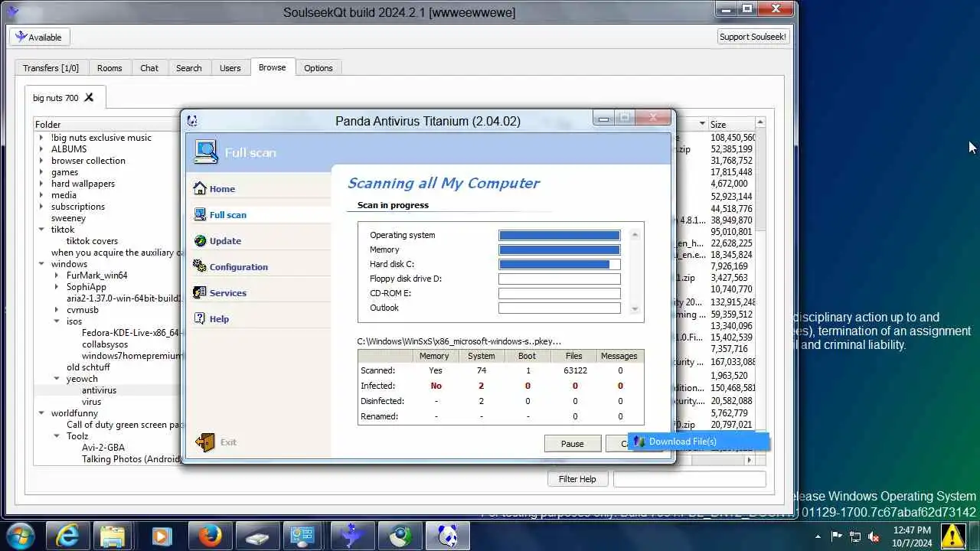The width and height of the screenshot is (980, 551).
Task: Click the Full scan magnifier header icon
Action: [205, 152]
